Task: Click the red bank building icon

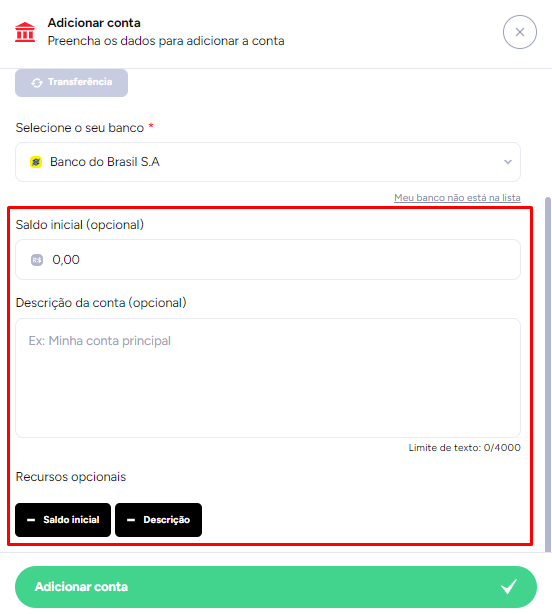Action: (25, 32)
